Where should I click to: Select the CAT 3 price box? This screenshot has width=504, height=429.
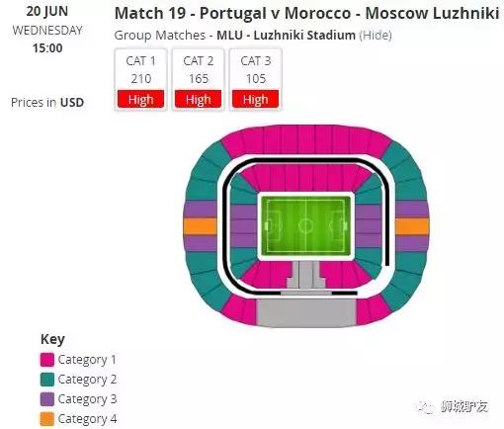tap(256, 79)
